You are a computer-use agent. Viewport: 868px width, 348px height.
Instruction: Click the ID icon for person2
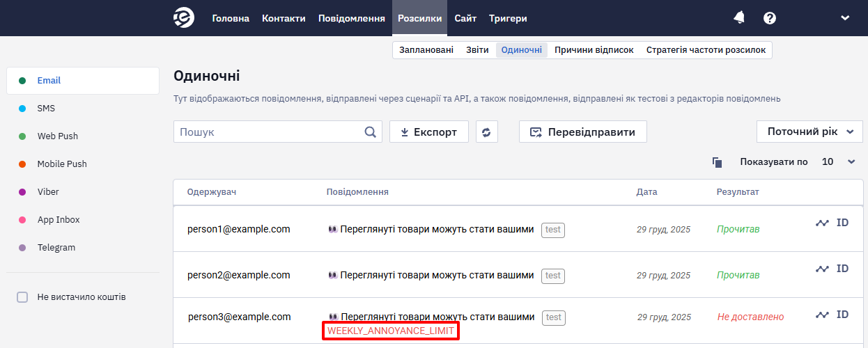pos(842,269)
